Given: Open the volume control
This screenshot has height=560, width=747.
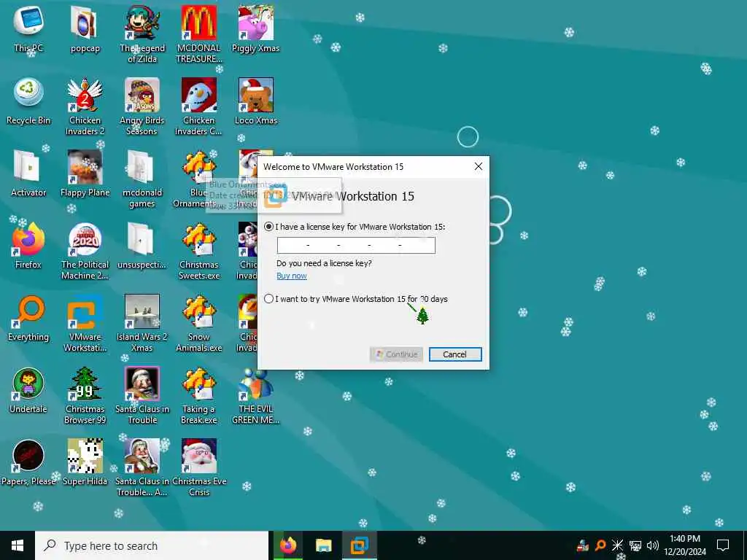Looking at the screenshot, I should (653, 545).
